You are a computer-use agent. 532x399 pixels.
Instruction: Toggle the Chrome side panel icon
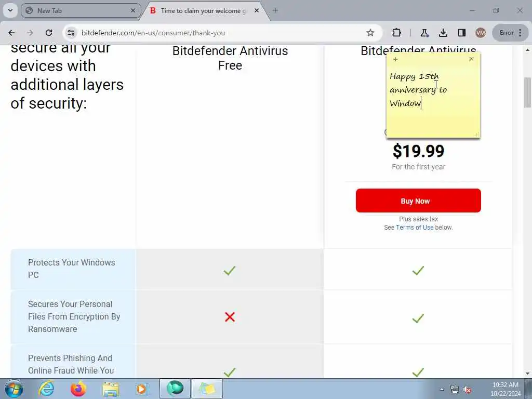point(461,33)
